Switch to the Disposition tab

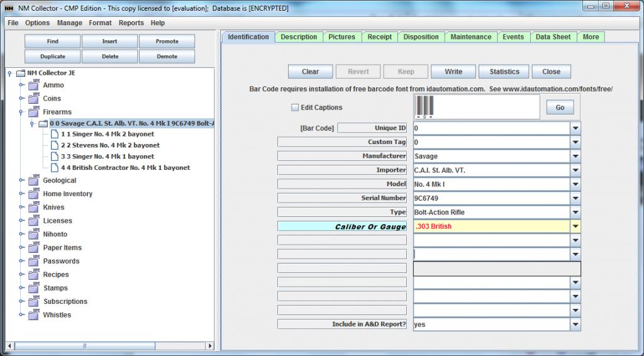click(x=421, y=37)
